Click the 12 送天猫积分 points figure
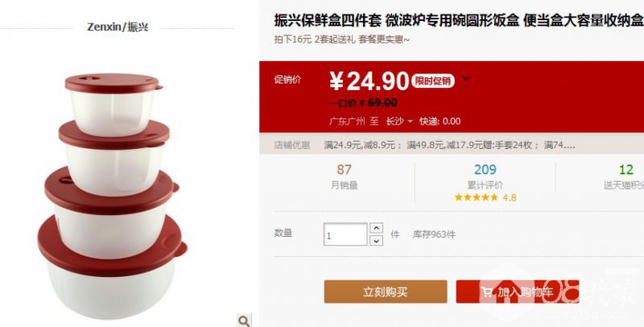The height and width of the screenshot is (327, 644). pyautogui.click(x=625, y=176)
